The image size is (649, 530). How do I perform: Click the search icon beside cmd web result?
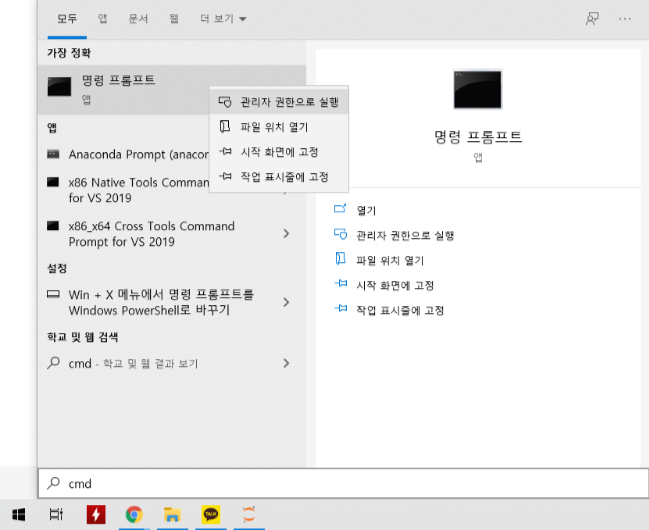pyautogui.click(x=53, y=363)
